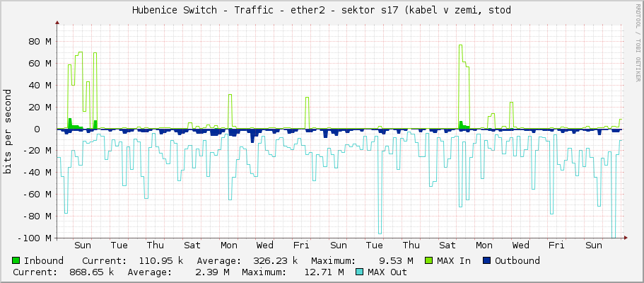Image resolution: width=644 pixels, height=283 pixels.
Task: Click the dark blue Outbound legend swatch
Action: click(x=487, y=260)
